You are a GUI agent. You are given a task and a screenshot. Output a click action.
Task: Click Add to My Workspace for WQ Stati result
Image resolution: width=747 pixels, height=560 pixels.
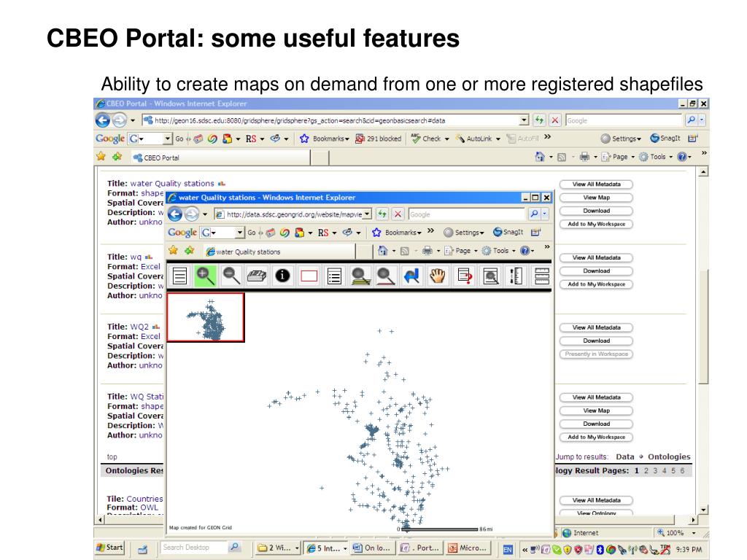click(x=596, y=437)
